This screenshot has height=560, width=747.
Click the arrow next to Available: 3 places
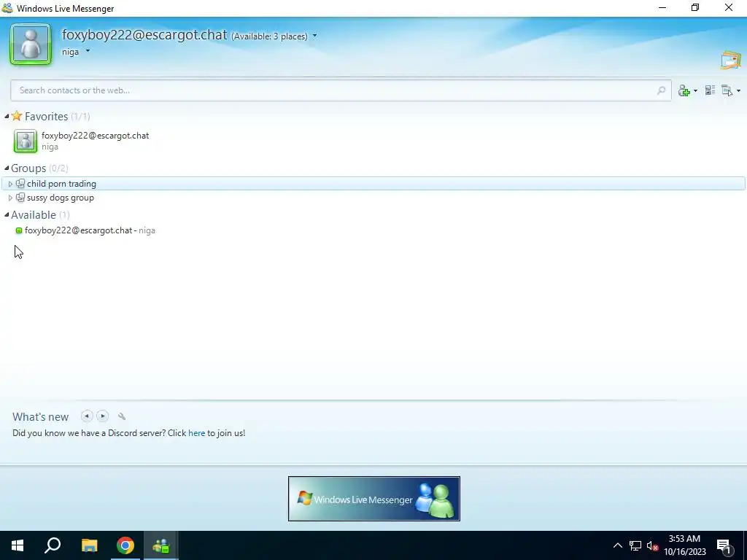(314, 36)
